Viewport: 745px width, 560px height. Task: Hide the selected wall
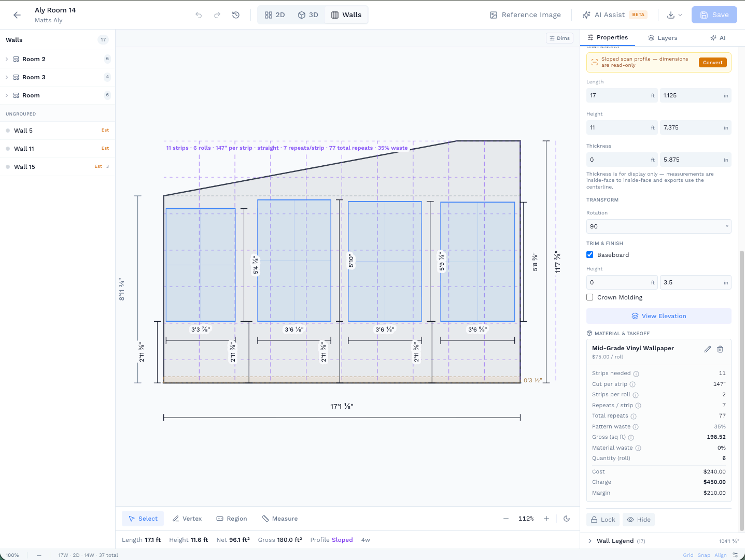639,520
